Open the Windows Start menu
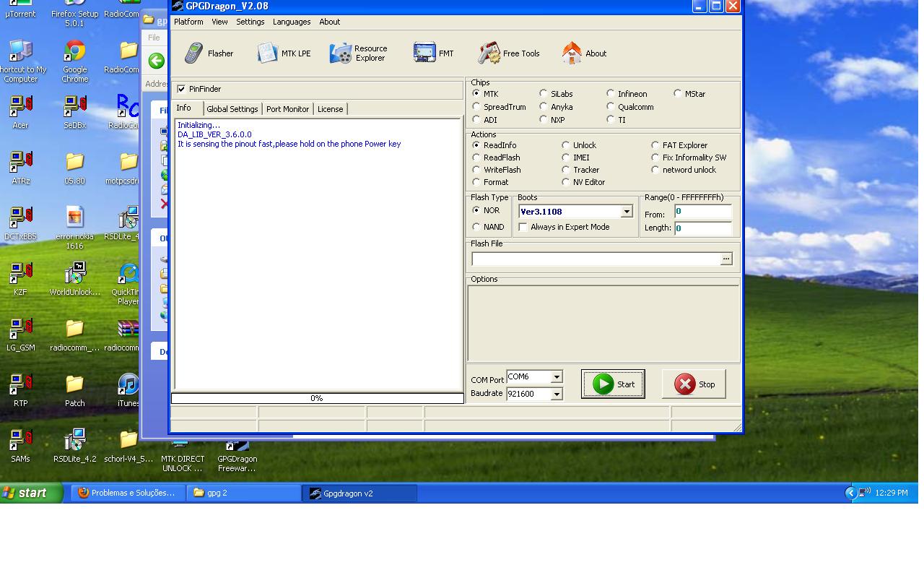The width and height of the screenshot is (924, 578). pos(32,493)
